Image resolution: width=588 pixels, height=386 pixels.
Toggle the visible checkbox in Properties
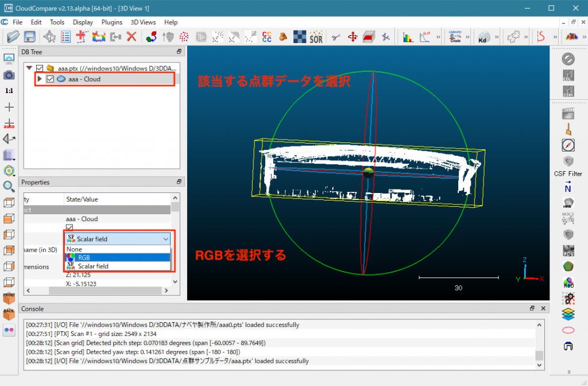[70, 228]
